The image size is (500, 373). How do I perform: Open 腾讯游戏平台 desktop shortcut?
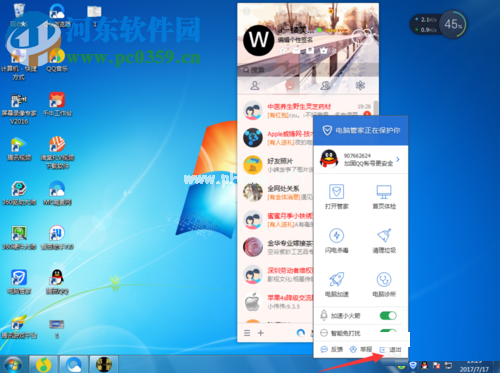tap(19, 326)
